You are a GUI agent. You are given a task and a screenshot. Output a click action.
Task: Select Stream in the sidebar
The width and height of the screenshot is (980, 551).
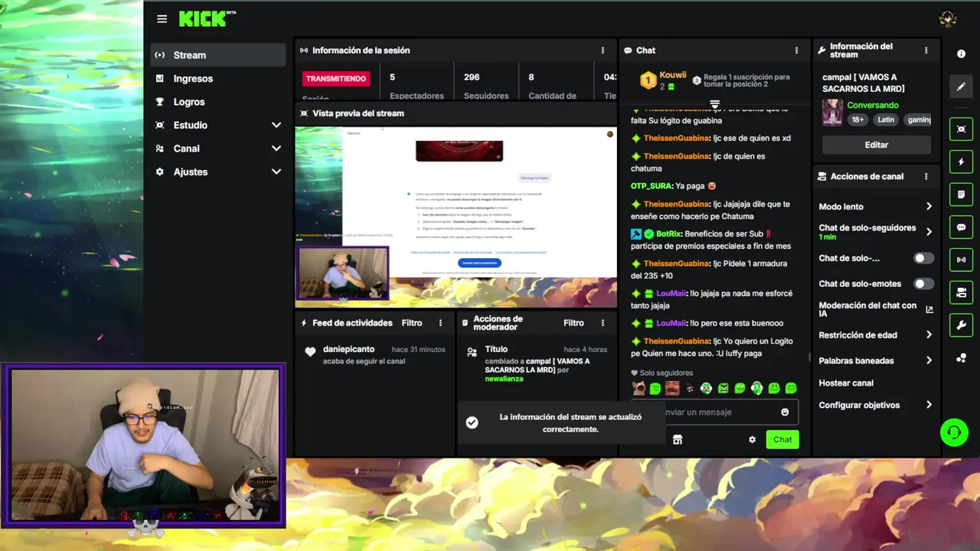coord(218,55)
